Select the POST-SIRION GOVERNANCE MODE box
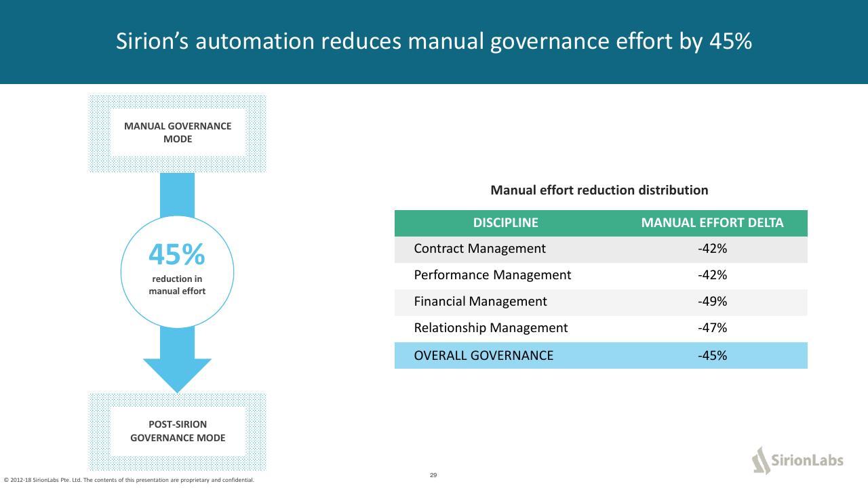This screenshot has width=868, height=488. point(178,431)
